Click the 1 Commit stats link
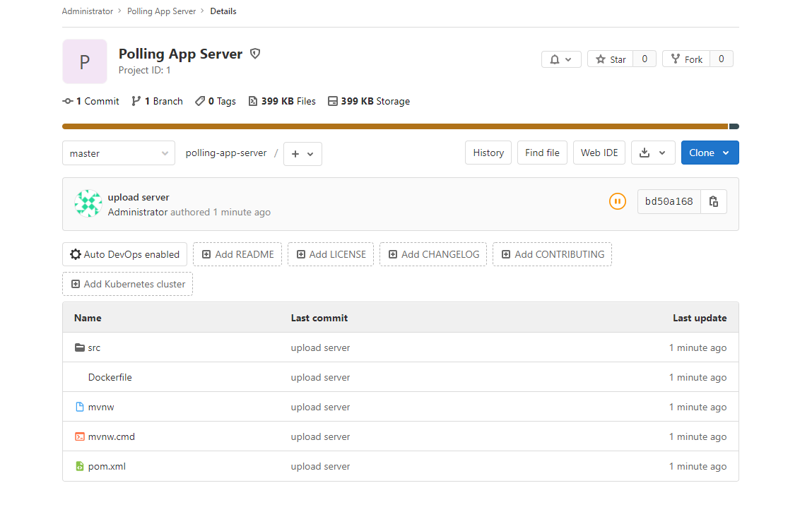The height and width of the screenshot is (512, 812). click(x=91, y=101)
